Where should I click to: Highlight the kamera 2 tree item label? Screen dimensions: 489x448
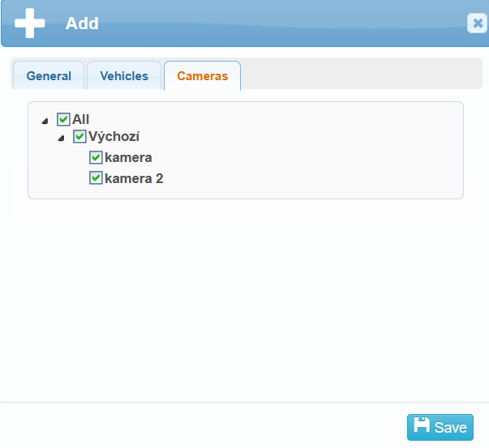[135, 177]
